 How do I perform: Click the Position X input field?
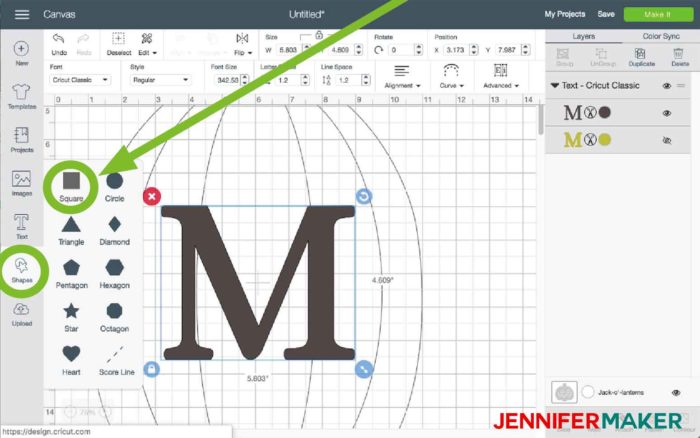455,50
